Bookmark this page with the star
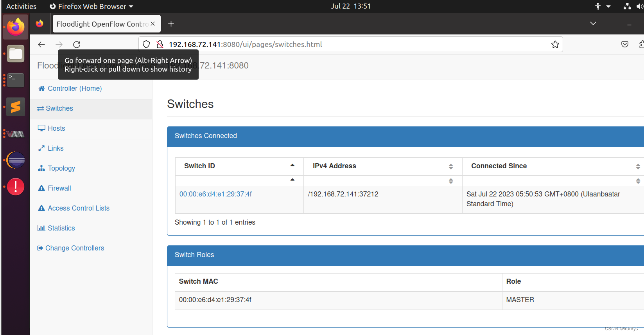Image resolution: width=644 pixels, height=335 pixels. (555, 44)
